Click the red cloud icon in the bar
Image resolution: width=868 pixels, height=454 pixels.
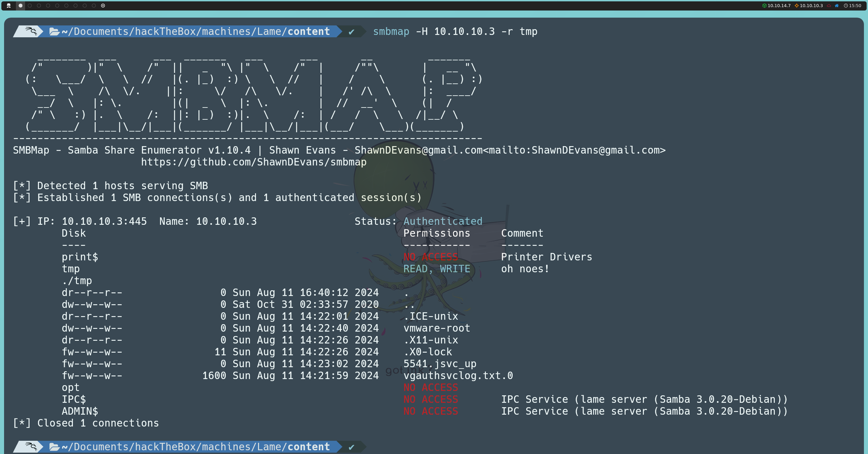coord(829,5)
